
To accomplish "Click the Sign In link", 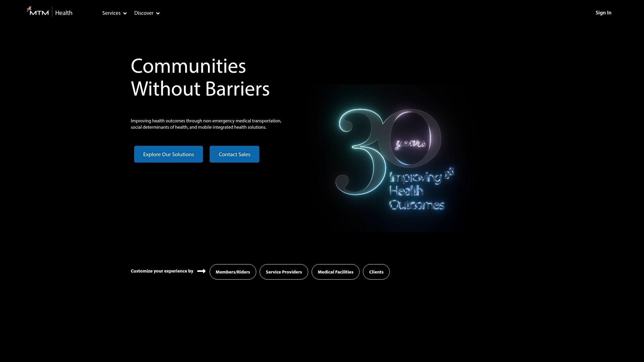I will tap(603, 13).
